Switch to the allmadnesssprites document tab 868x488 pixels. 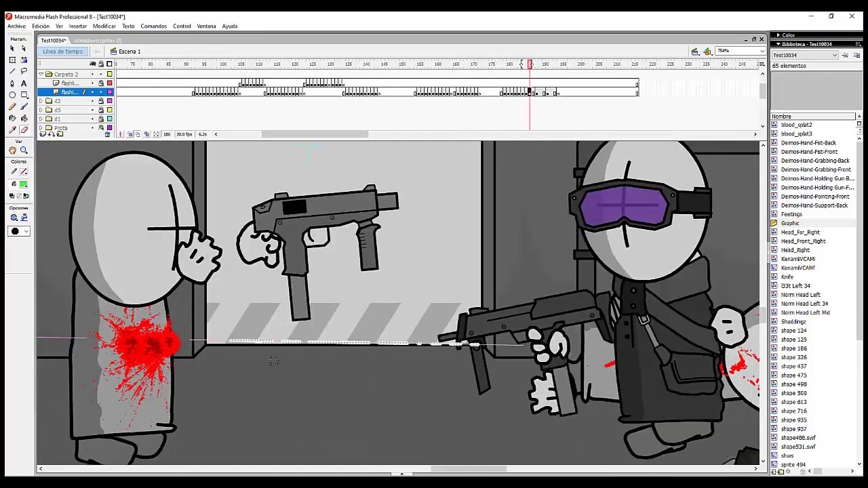coord(98,41)
